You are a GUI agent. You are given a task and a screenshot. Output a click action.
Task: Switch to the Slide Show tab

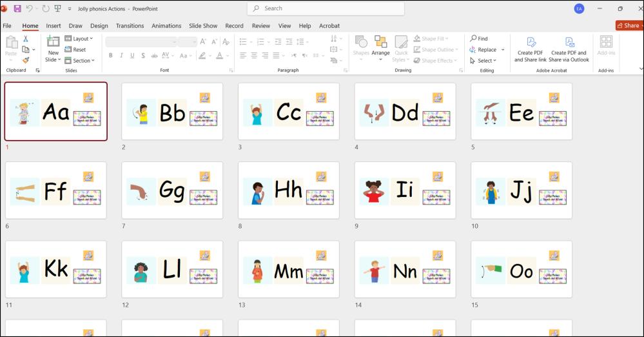pos(203,26)
